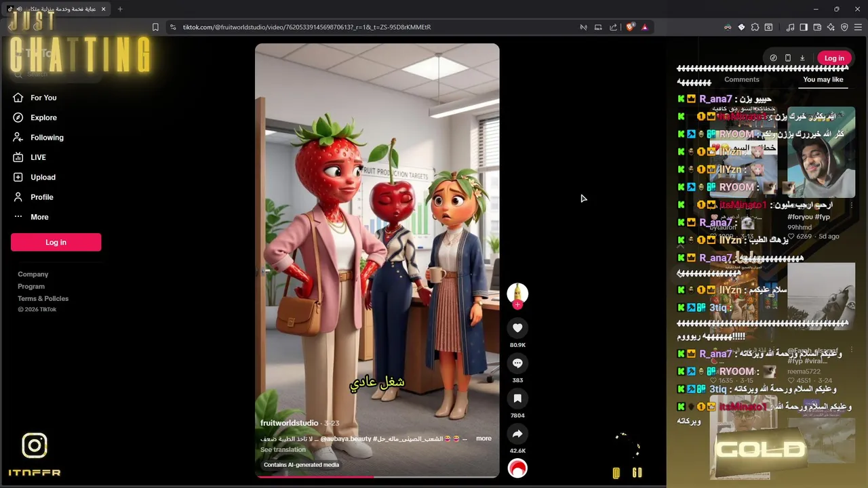Screen dimensions: 868x488
Task: Open TikTok LIVE section
Action: [38, 157]
